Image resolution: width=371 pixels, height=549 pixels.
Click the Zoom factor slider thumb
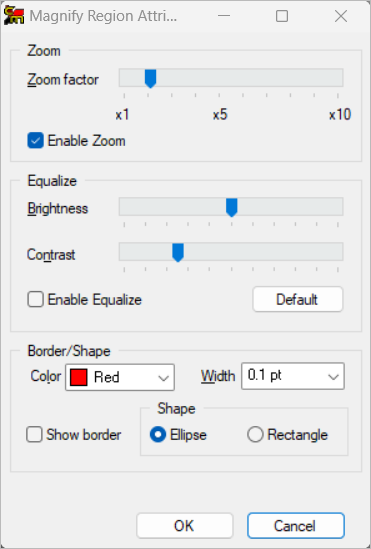[x=150, y=78]
